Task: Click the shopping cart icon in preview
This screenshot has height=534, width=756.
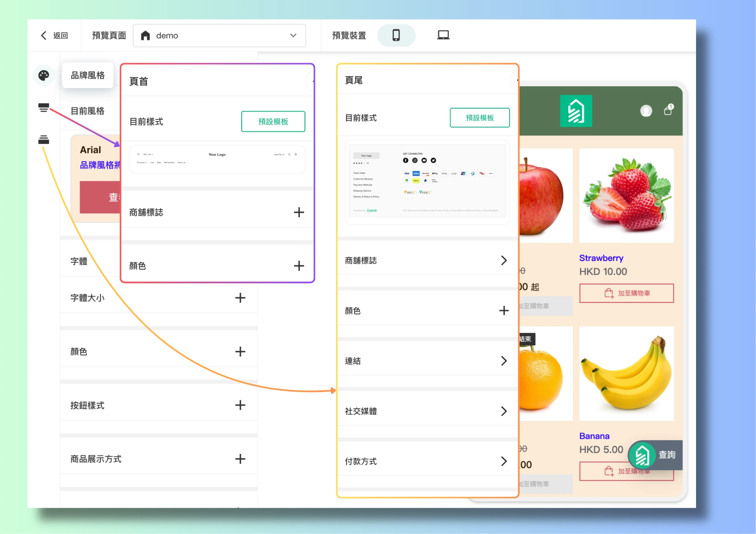Action: [668, 110]
